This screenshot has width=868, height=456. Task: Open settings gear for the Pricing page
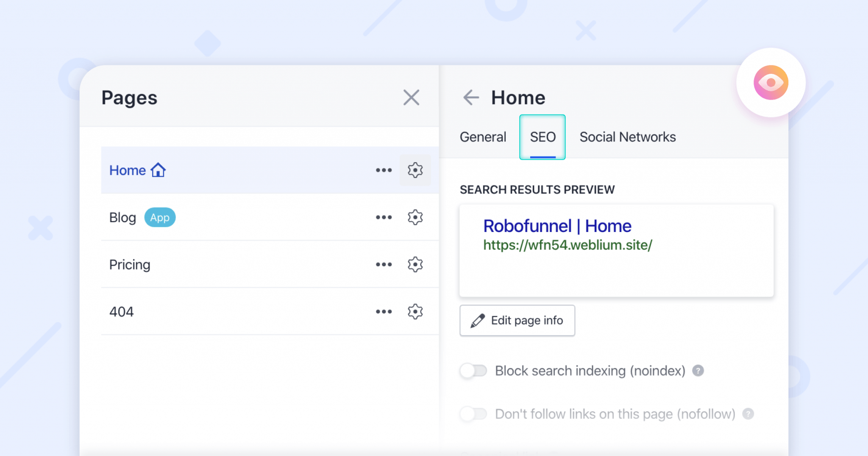[x=415, y=264]
